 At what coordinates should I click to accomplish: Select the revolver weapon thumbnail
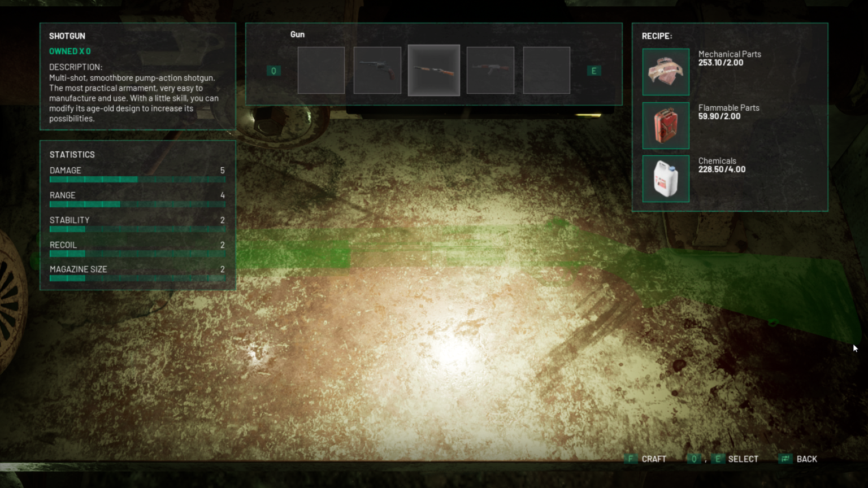tap(377, 70)
